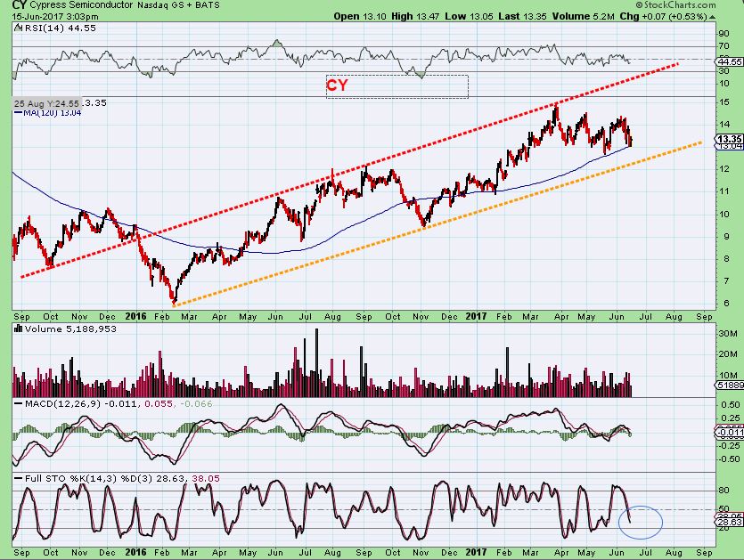Screen dimensions: 744x560
Task: Click the 15-Jun-2017 3:03pm timestamp
Action: tap(55, 16)
